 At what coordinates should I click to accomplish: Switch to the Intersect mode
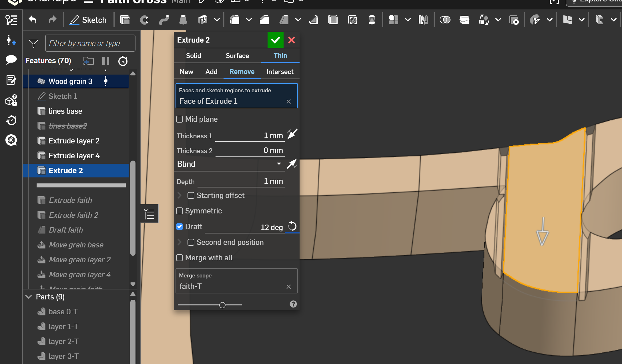pos(280,72)
